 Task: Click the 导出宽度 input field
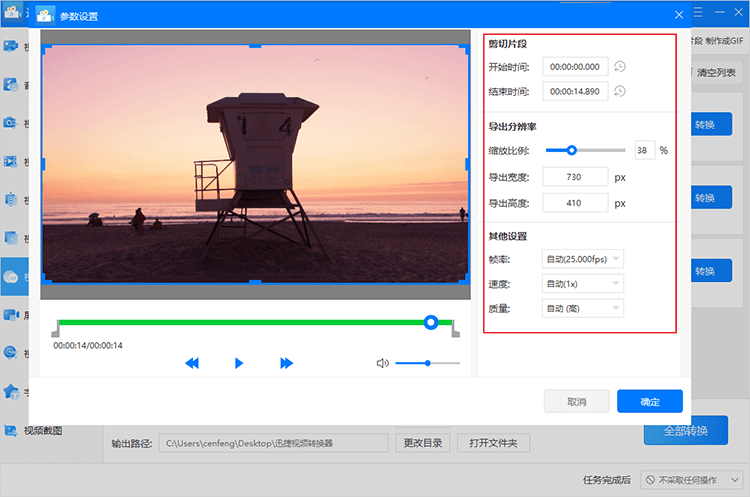click(575, 177)
